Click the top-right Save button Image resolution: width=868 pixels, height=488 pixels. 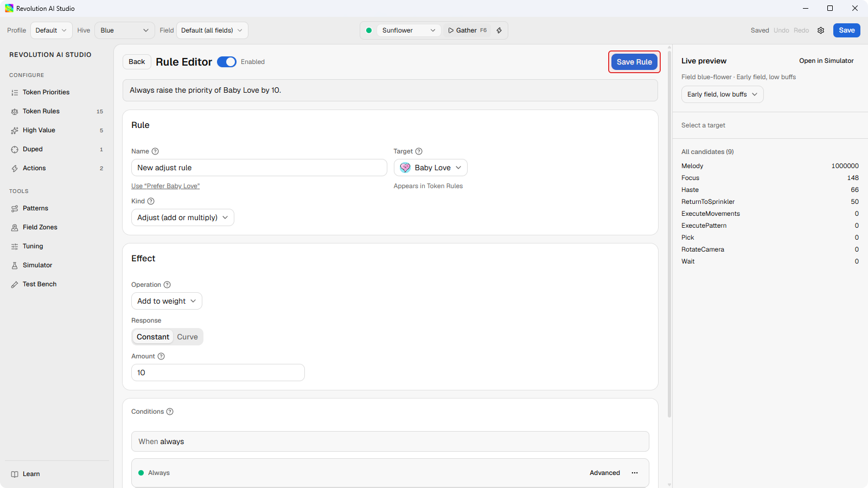[847, 30]
